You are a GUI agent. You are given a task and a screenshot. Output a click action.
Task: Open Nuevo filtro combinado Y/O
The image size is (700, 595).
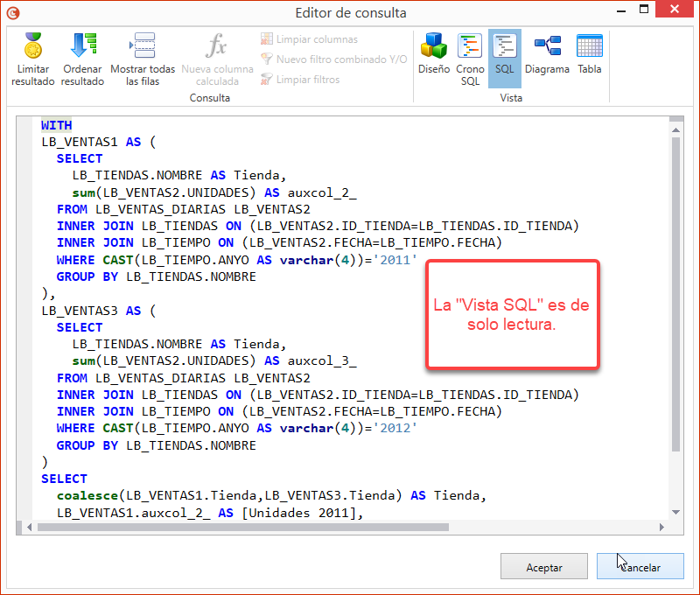266,59
